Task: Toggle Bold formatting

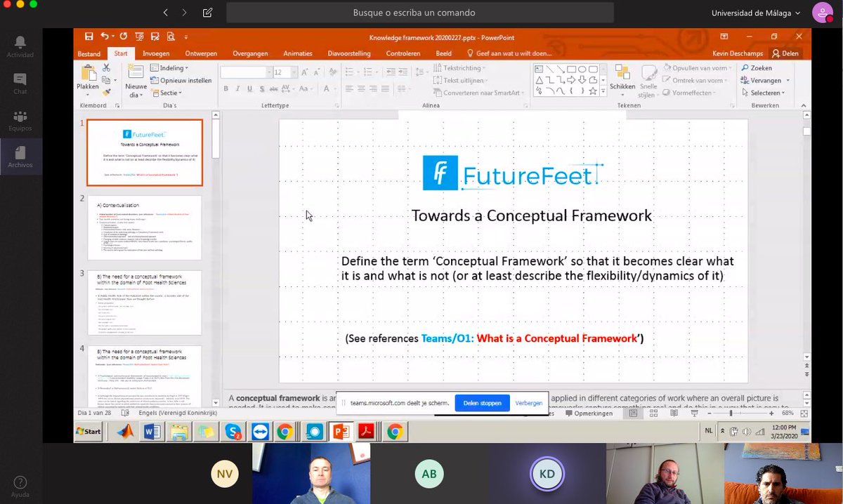Action: [226, 88]
